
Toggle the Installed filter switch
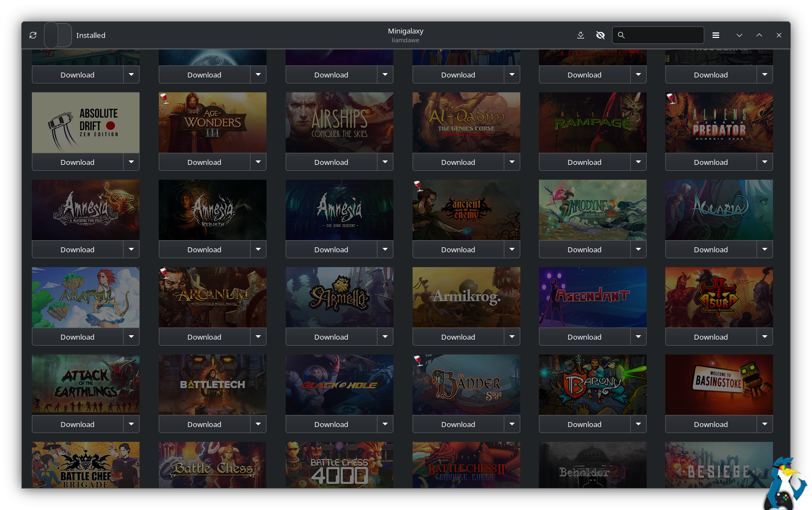[x=58, y=35]
